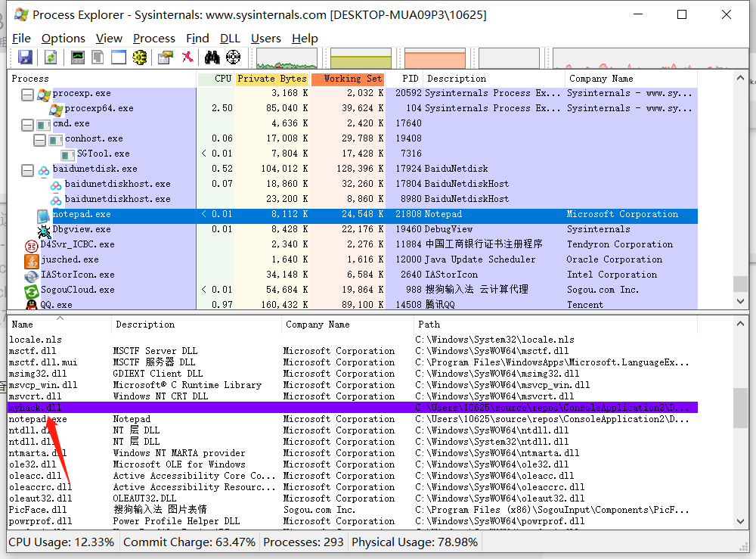Open Find Handle or DLL binoculars icon
This screenshot has width=756, height=559.
pyautogui.click(x=212, y=57)
